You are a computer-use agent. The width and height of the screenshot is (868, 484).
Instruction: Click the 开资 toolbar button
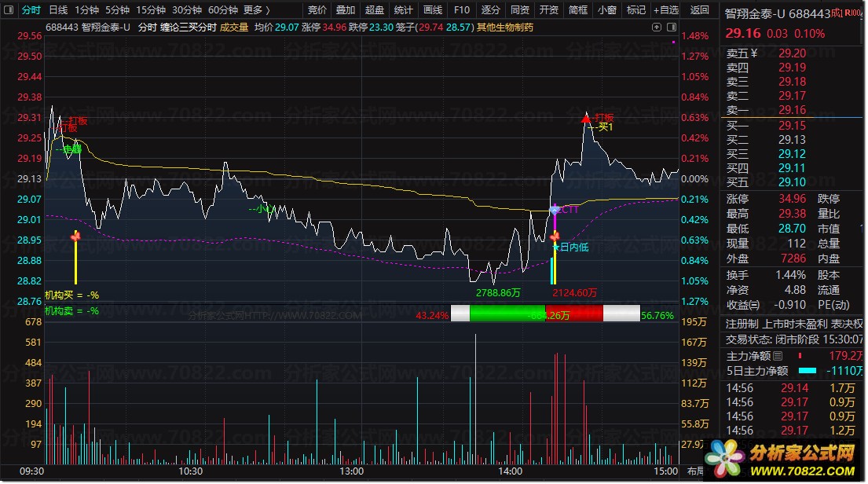pos(548,10)
